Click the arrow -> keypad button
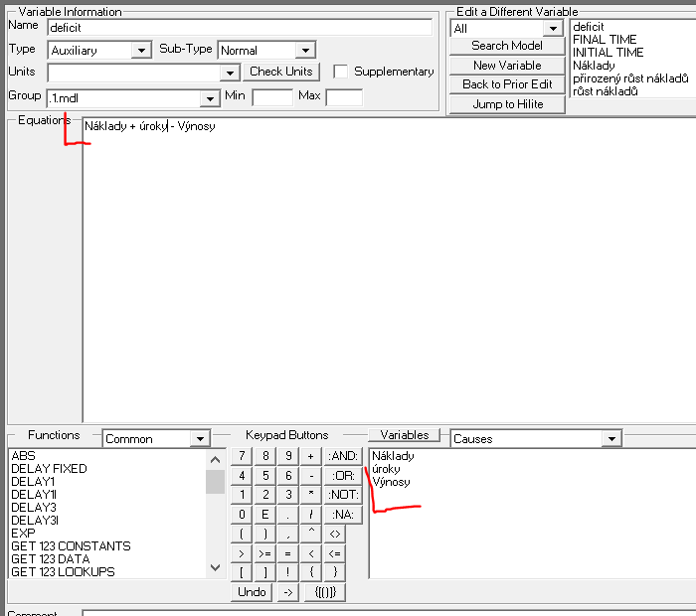The image size is (696, 616). tap(287, 592)
